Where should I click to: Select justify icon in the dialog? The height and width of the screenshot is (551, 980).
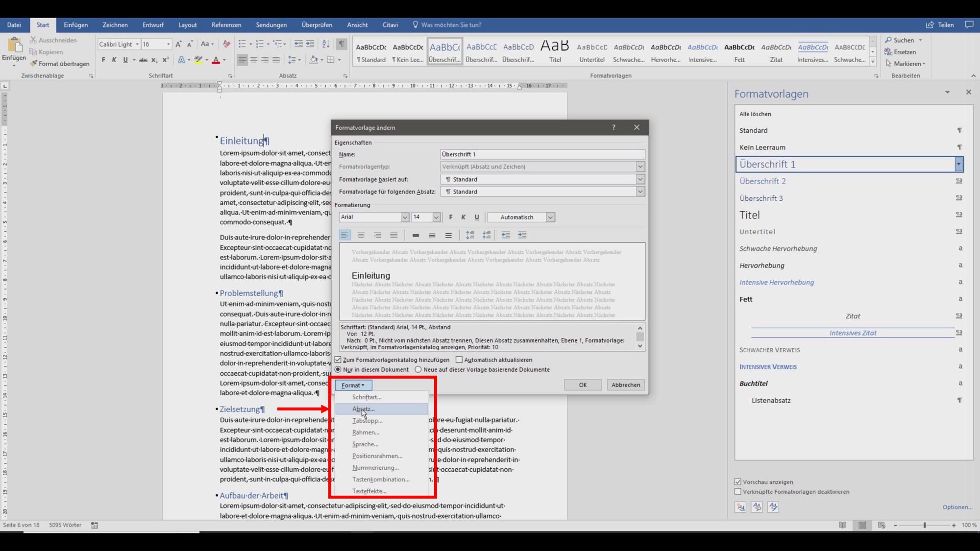[393, 235]
